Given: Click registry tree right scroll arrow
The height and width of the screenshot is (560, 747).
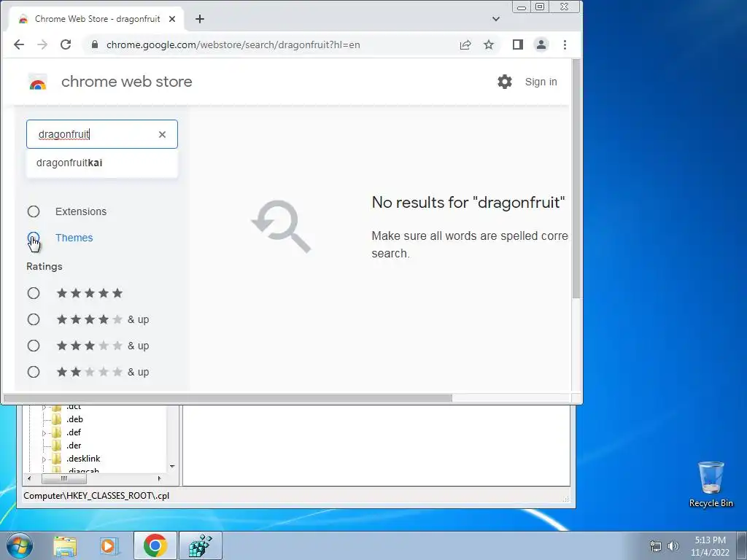Looking at the screenshot, I should 159,478.
